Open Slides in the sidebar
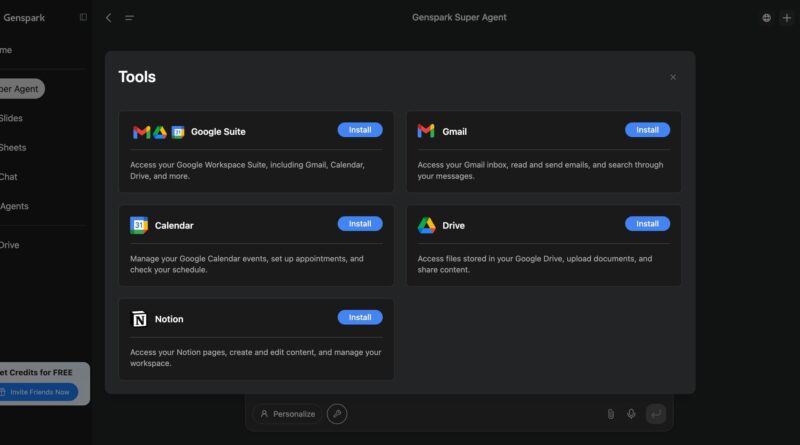 11,118
